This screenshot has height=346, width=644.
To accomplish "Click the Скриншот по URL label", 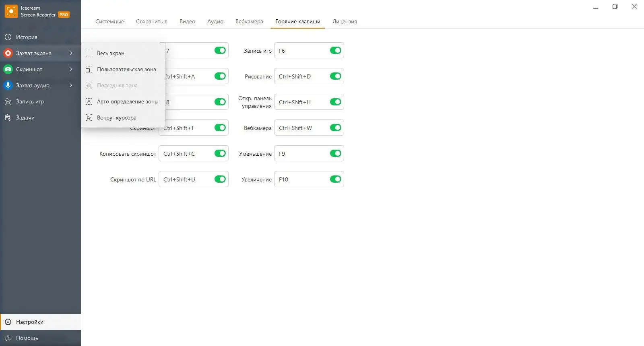I will pos(133,179).
